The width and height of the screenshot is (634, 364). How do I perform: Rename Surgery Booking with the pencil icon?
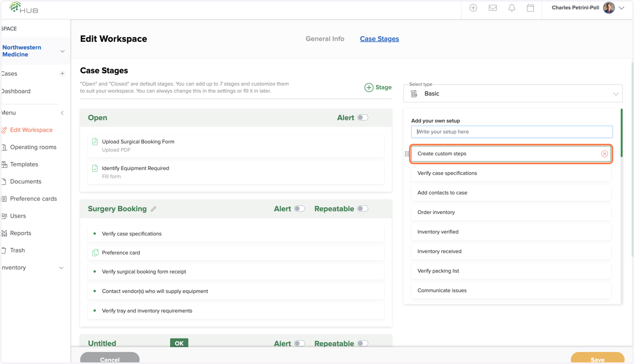tap(153, 209)
